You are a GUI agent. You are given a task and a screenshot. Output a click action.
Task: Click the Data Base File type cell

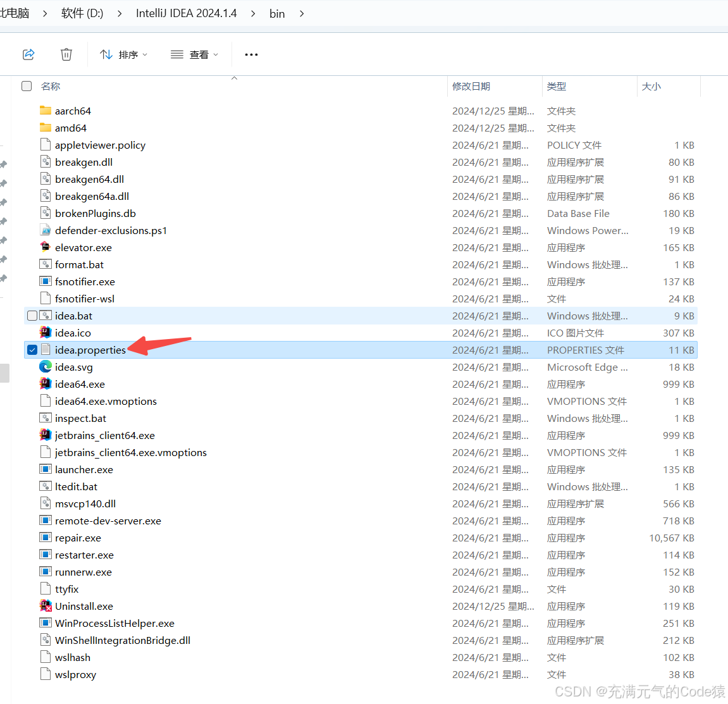578,214
